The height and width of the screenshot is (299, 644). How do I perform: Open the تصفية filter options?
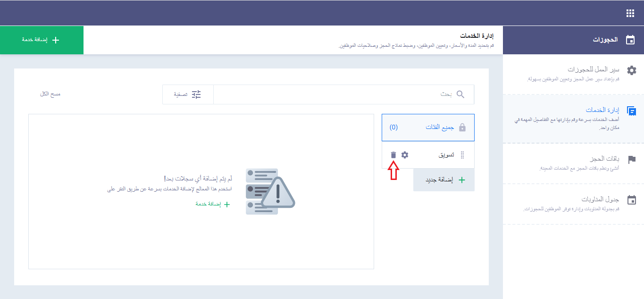click(x=188, y=94)
